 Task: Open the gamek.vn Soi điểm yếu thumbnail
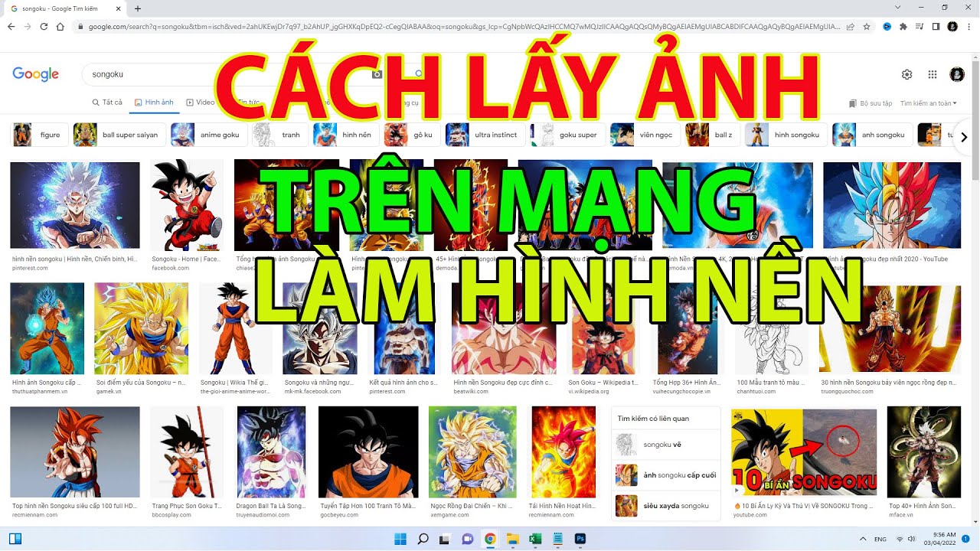(x=141, y=328)
